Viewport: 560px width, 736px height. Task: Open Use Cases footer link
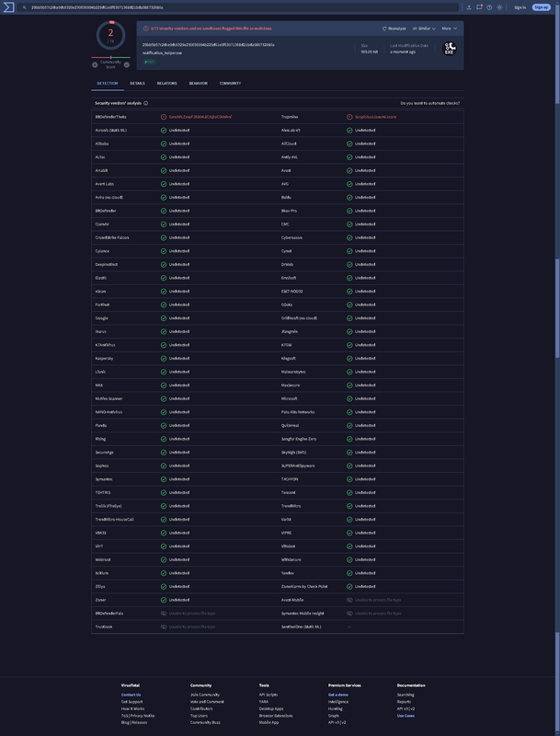[x=406, y=717]
